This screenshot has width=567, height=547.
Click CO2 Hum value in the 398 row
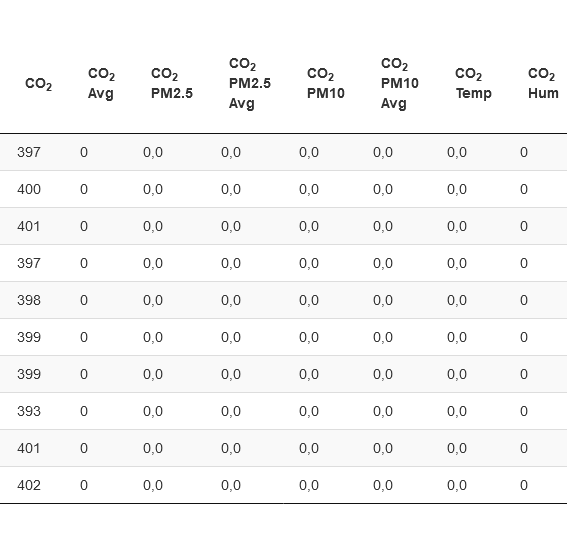pyautogui.click(x=524, y=300)
